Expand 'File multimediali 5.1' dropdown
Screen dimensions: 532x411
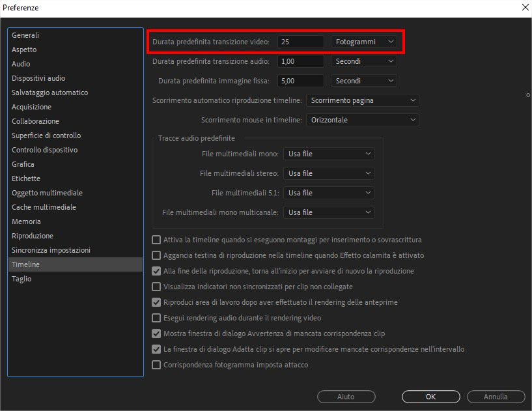(329, 193)
